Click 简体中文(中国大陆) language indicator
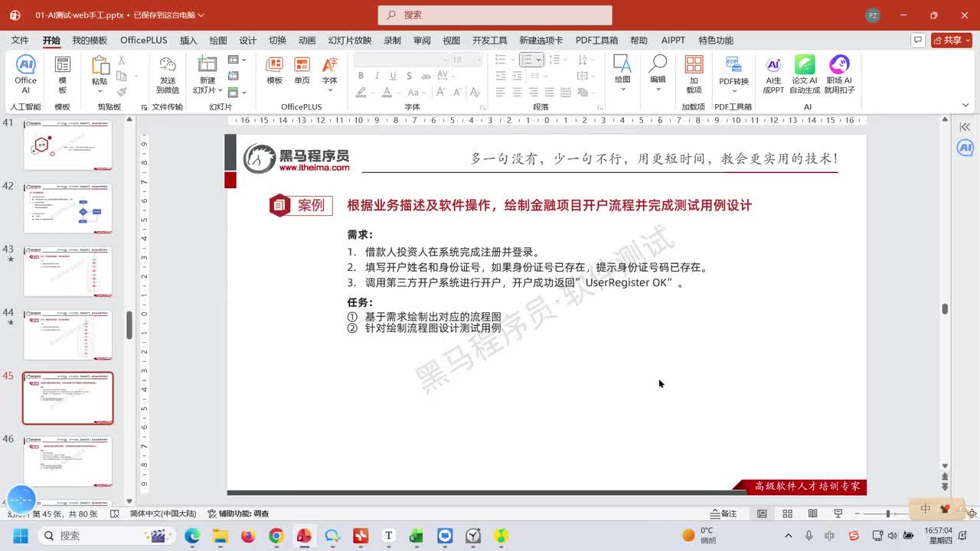Screen dimensions: 980x551 tap(163, 514)
